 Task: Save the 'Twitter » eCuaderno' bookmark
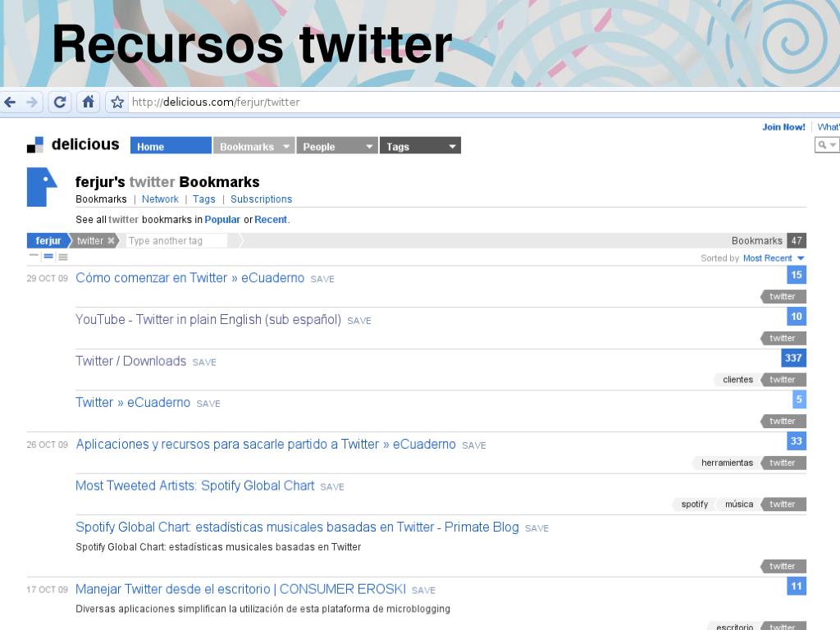pyautogui.click(x=208, y=404)
